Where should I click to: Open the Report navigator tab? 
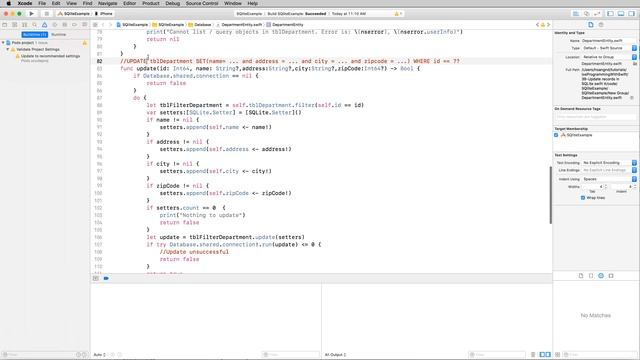point(84,25)
